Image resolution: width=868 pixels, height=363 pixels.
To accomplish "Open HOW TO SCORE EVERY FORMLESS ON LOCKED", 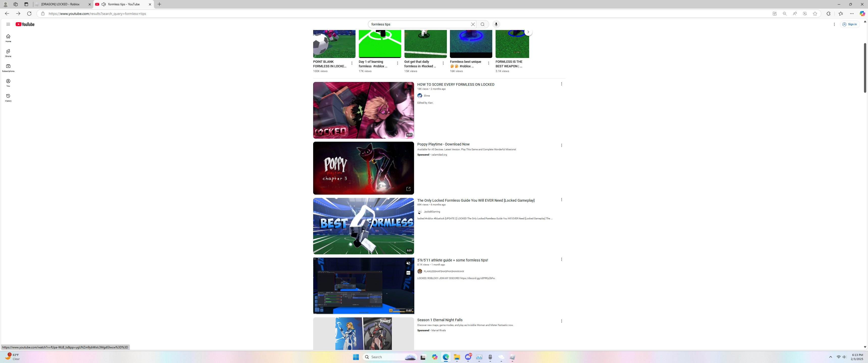I will coord(455,84).
